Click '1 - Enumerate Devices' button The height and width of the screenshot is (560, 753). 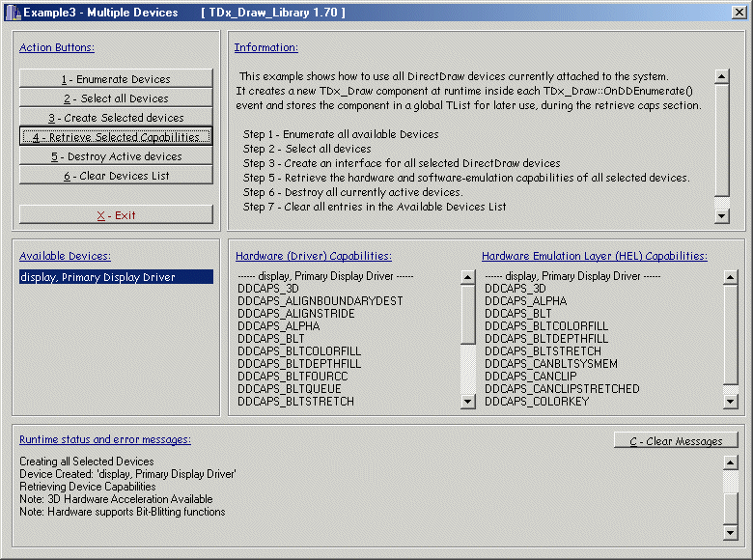116,79
